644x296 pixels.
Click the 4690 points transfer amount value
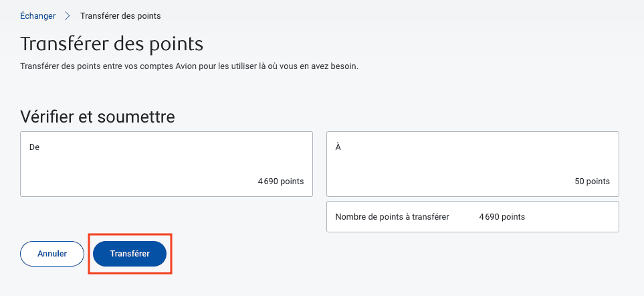coord(502,217)
